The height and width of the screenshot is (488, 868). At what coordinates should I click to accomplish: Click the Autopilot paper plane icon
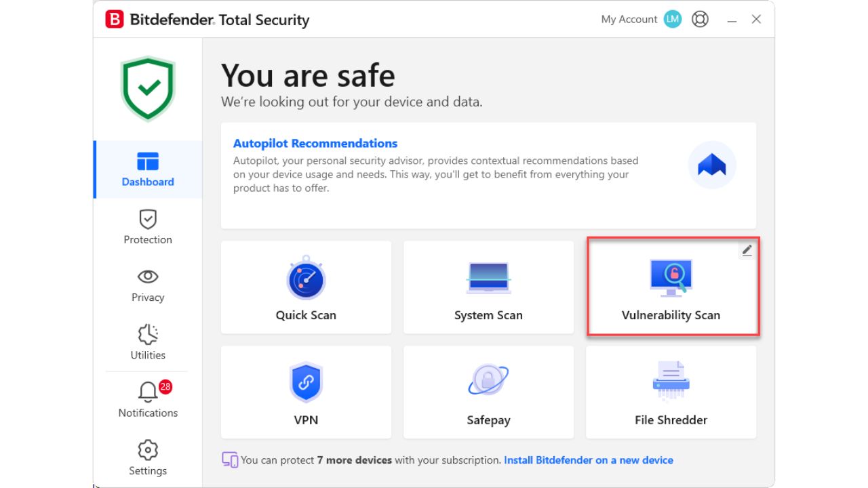[x=711, y=164]
